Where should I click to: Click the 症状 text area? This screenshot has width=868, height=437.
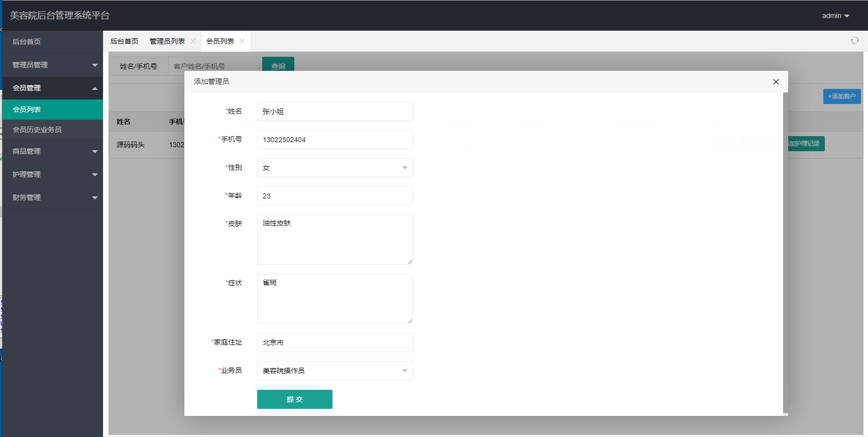[x=335, y=299]
